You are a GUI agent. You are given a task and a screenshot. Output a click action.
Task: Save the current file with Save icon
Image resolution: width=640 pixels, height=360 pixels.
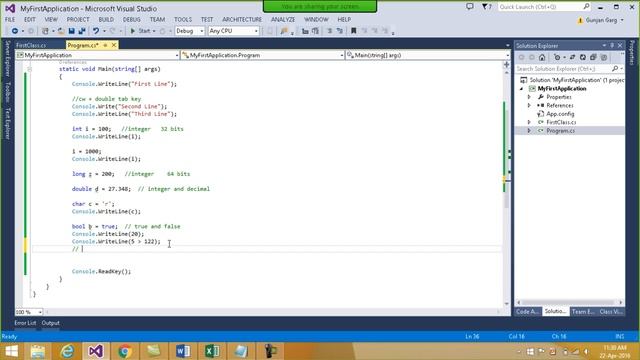click(x=71, y=31)
